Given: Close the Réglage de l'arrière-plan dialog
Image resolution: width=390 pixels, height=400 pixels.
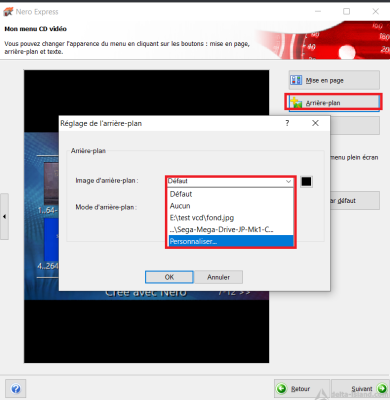Looking at the screenshot, I should tap(315, 123).
